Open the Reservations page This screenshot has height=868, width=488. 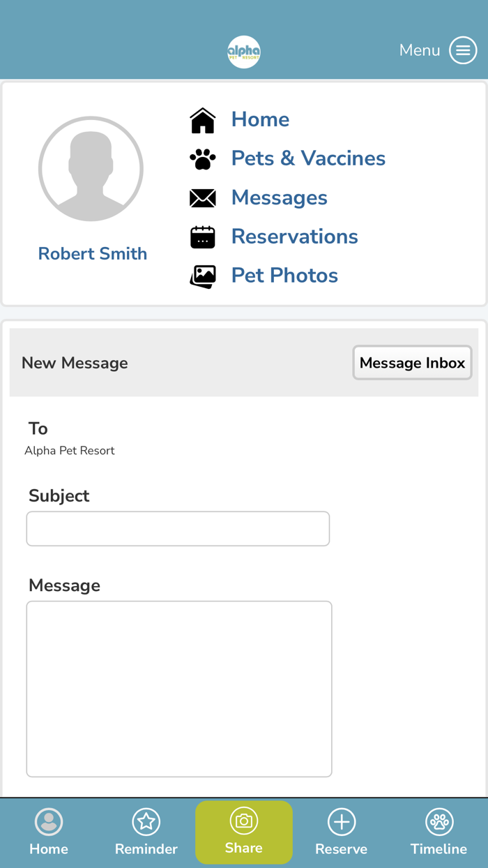pyautogui.click(x=294, y=237)
